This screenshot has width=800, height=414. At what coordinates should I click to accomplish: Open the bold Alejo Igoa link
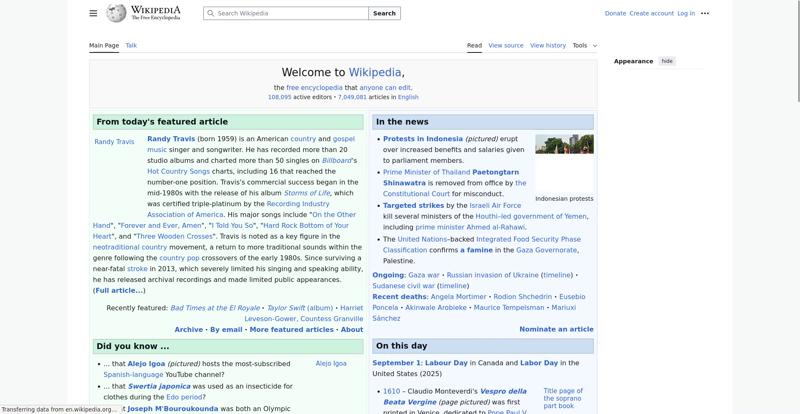[146, 364]
